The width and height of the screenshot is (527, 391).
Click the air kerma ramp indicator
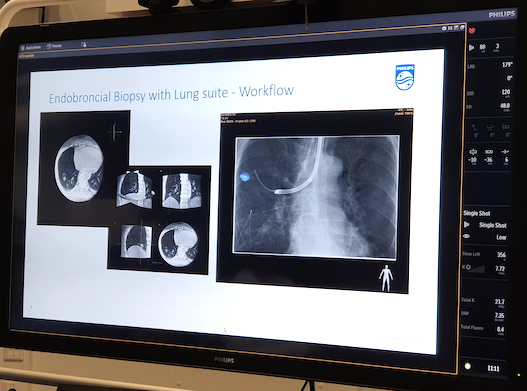pyautogui.click(x=475, y=268)
